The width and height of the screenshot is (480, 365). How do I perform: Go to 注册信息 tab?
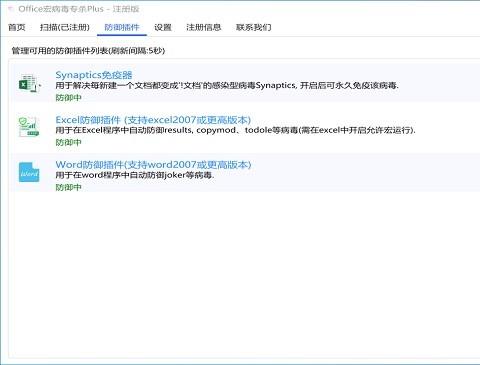pyautogui.click(x=204, y=27)
